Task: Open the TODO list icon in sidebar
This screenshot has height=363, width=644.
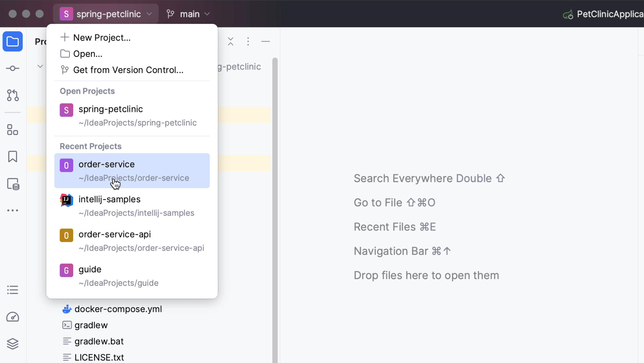Action: point(13,290)
